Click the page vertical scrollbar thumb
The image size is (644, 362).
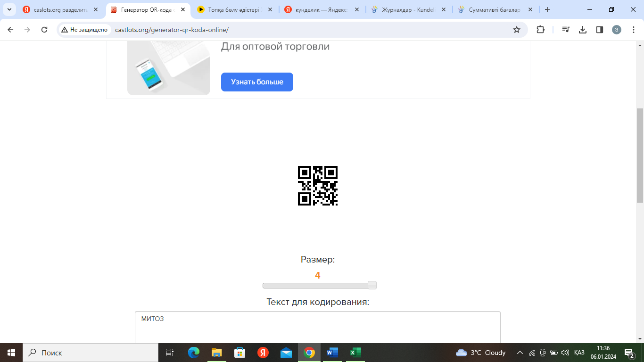(640, 156)
